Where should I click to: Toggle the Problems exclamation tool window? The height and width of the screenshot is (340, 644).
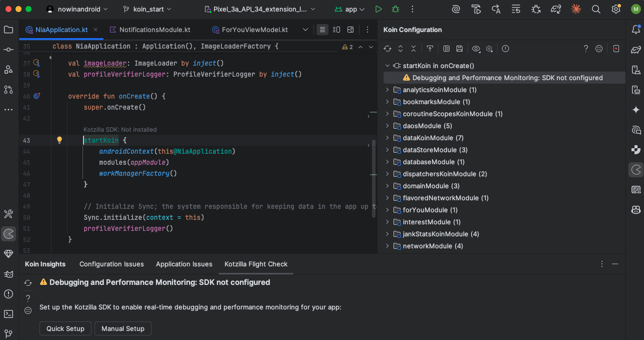(x=8, y=294)
